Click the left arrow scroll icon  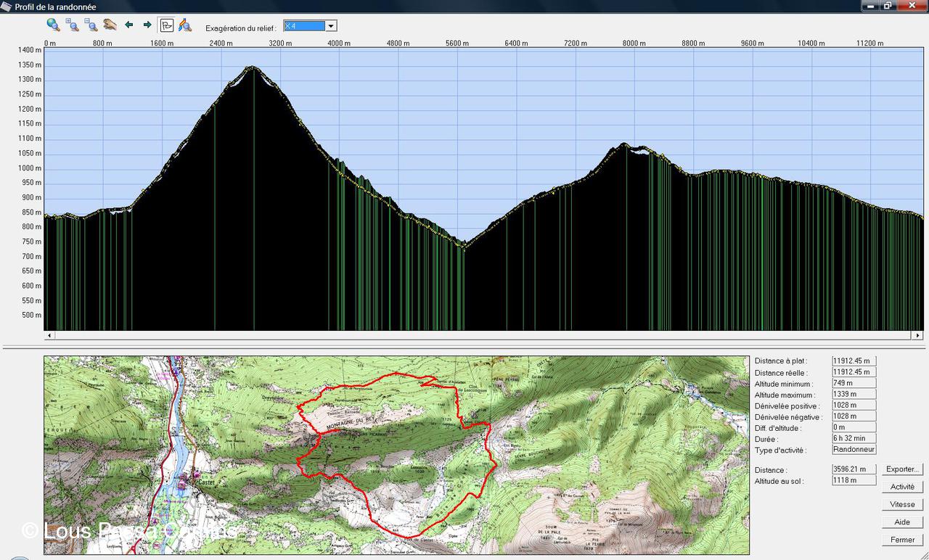click(x=129, y=25)
